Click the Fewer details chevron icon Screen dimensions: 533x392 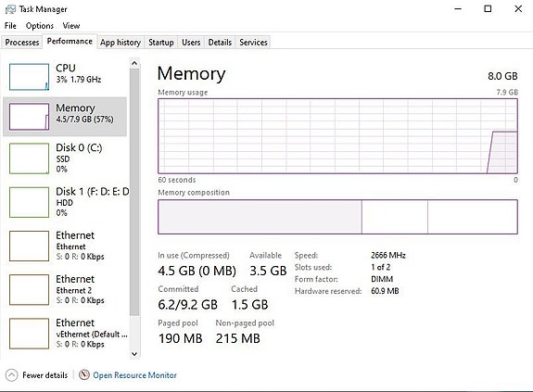(11, 375)
